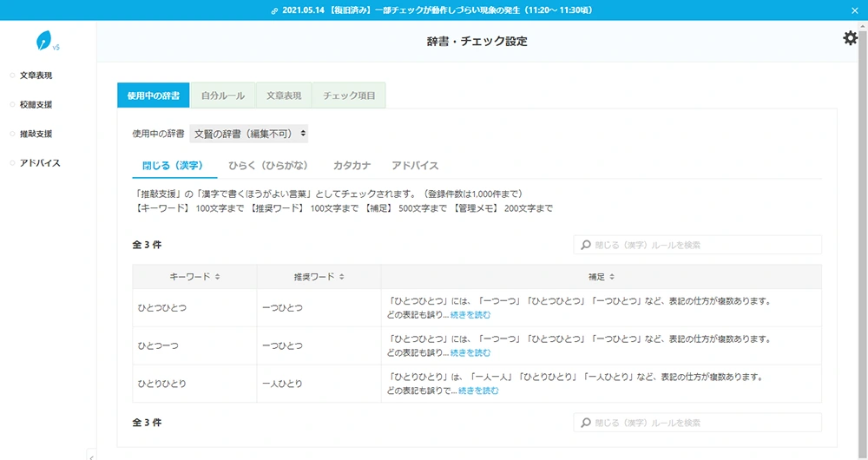Open 校閲支援 in the left sidebar
This screenshot has width=868, height=460.
(36, 105)
